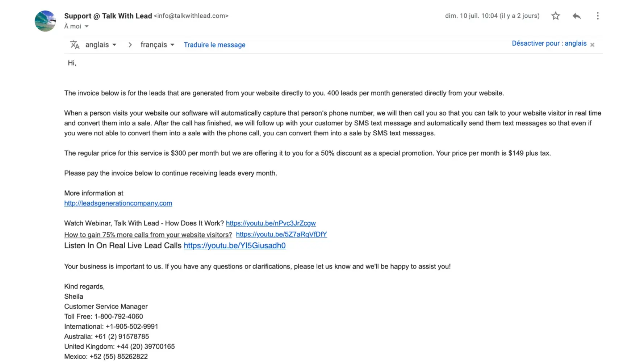
Task: Click the reply arrow icon
Action: 577,16
